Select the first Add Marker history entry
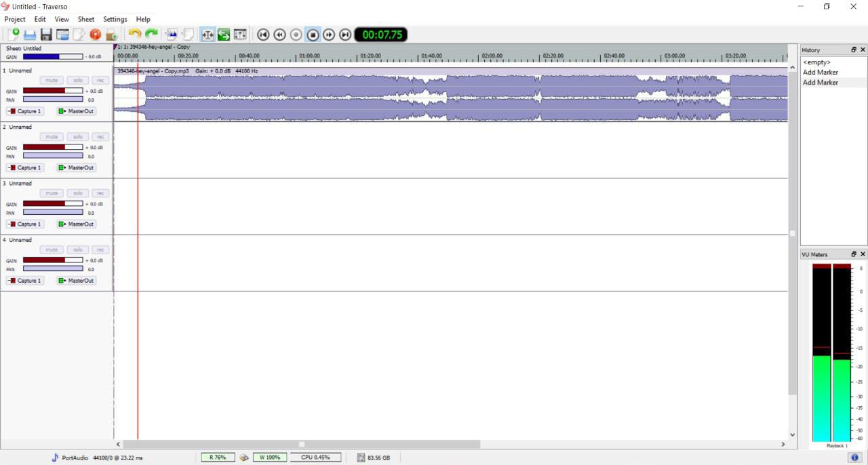This screenshot has width=868, height=465. pyautogui.click(x=821, y=73)
